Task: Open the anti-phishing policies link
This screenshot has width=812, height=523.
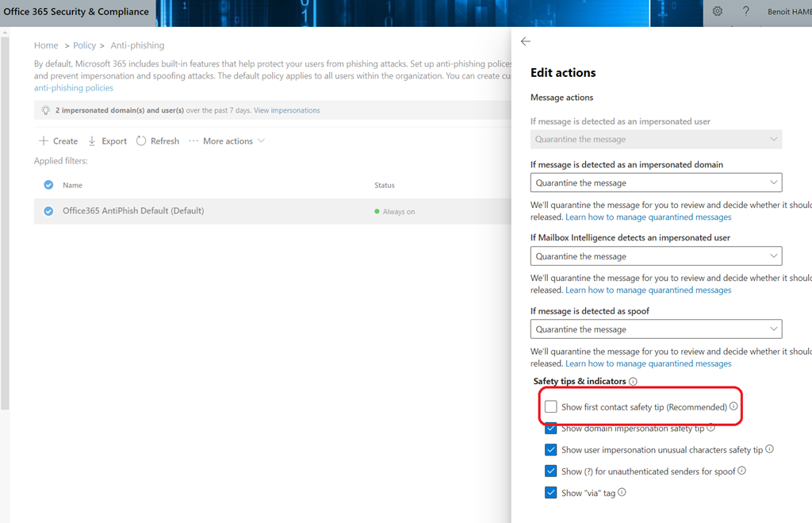Action: click(74, 88)
